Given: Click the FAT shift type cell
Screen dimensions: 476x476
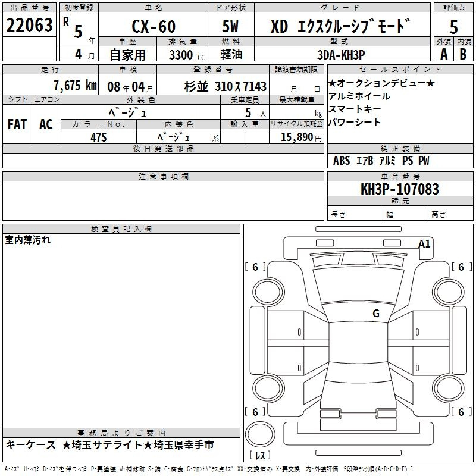Looking at the screenshot, I should 17,124.
